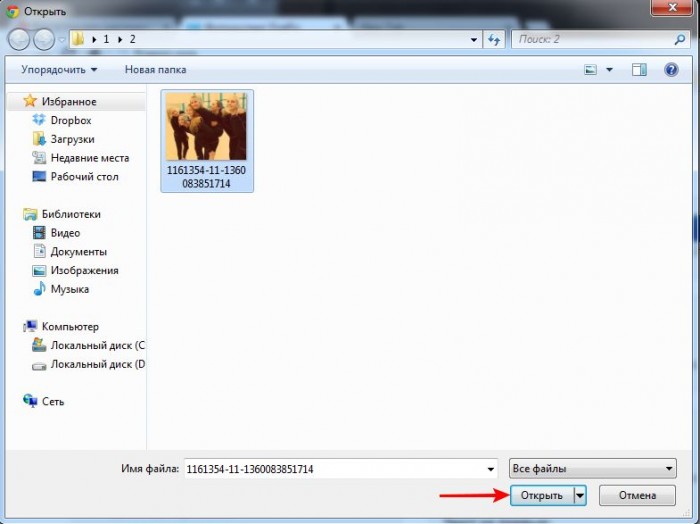Toggle the preview pane icon
Viewport: 700px width, 524px height.
[x=639, y=70]
